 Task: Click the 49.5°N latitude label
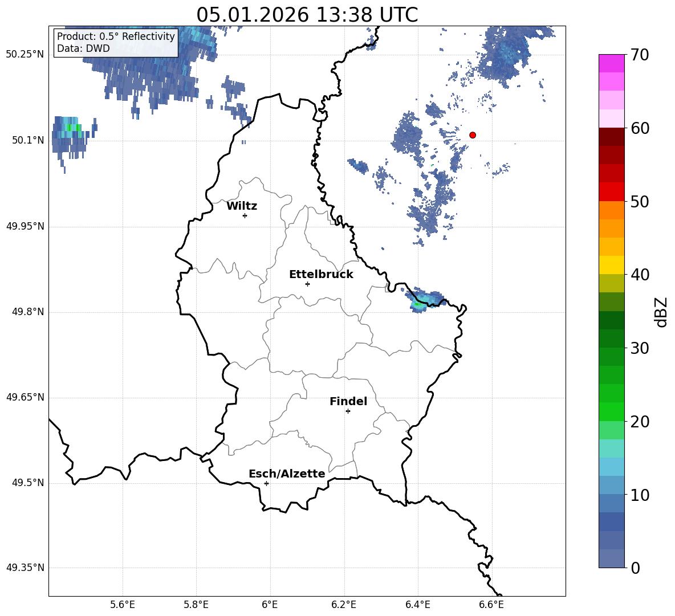28,483
